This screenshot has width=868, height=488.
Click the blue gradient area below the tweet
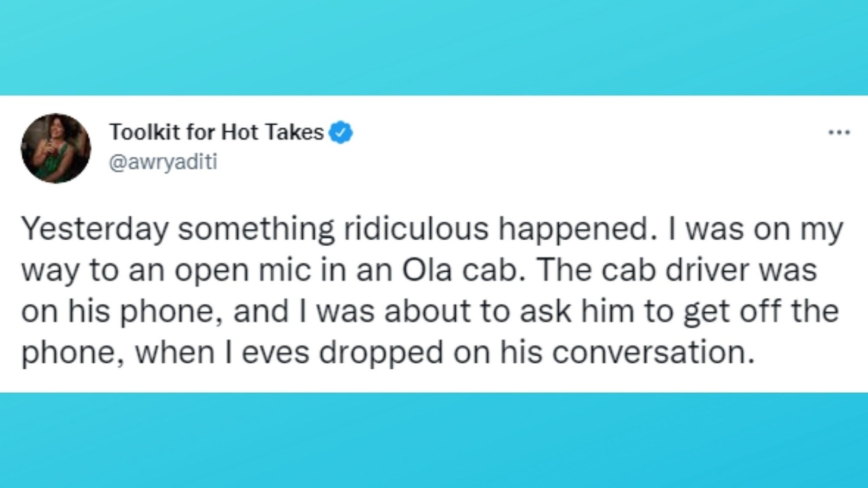[434, 440]
